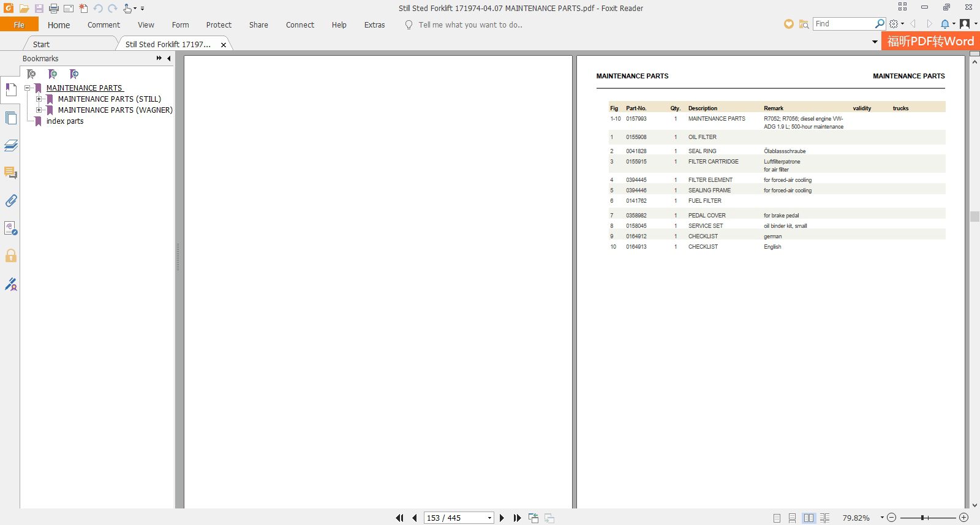This screenshot has width=980, height=525.
Task: Select the Hand tool icon
Action: click(127, 9)
